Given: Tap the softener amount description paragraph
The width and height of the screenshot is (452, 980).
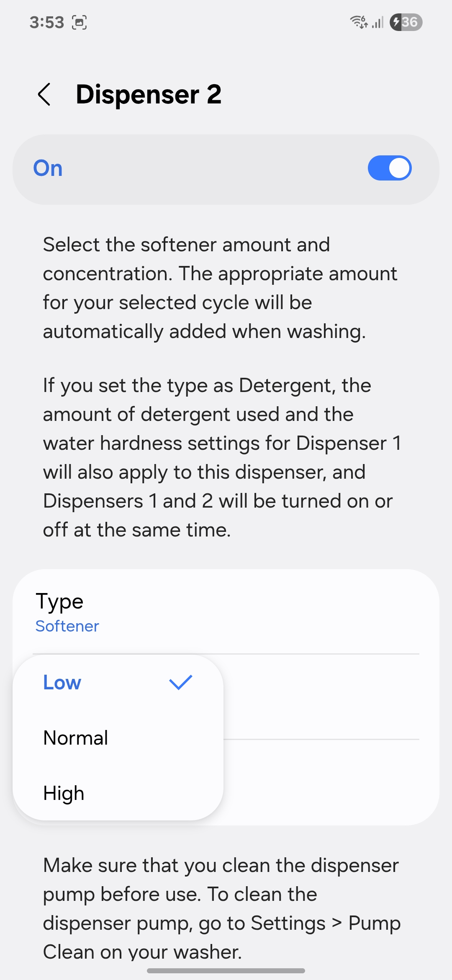Looking at the screenshot, I should (220, 288).
